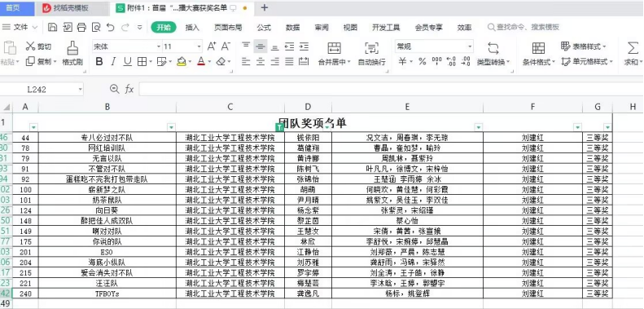Click the Increase Font Size icon
644x309 pixels.
212,46
